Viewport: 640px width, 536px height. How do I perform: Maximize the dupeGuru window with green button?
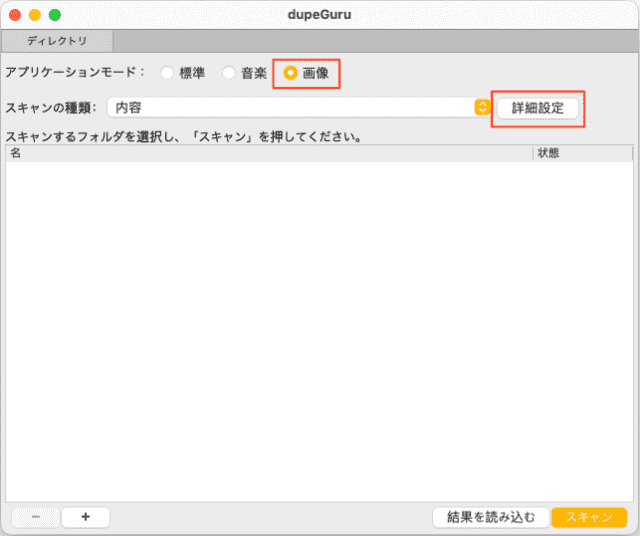pyautogui.click(x=55, y=15)
